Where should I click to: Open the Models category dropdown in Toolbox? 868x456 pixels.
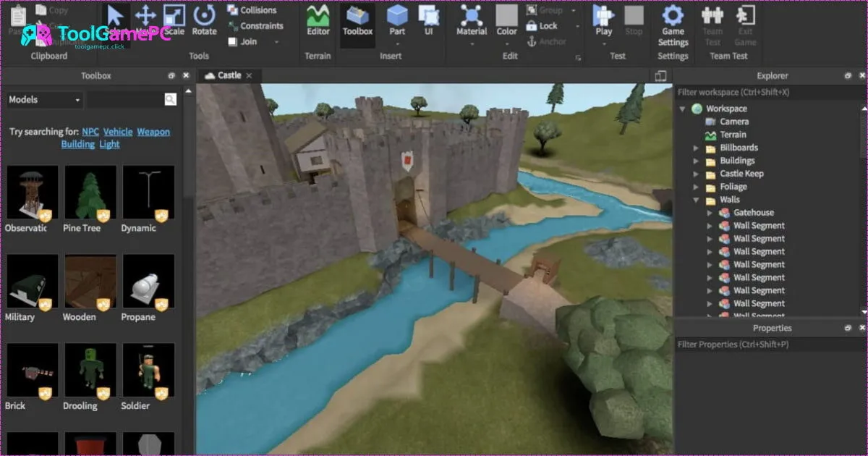[42, 99]
